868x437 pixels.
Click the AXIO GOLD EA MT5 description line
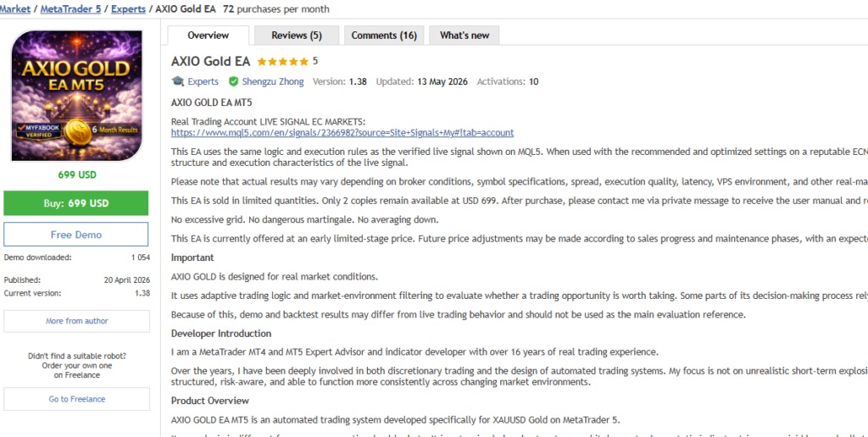(211, 102)
